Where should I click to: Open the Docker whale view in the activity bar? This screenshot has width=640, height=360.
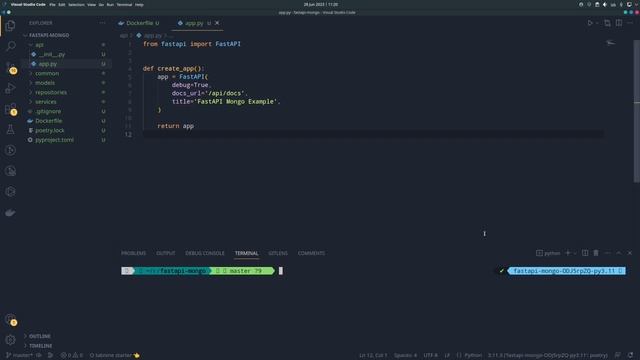[11, 213]
